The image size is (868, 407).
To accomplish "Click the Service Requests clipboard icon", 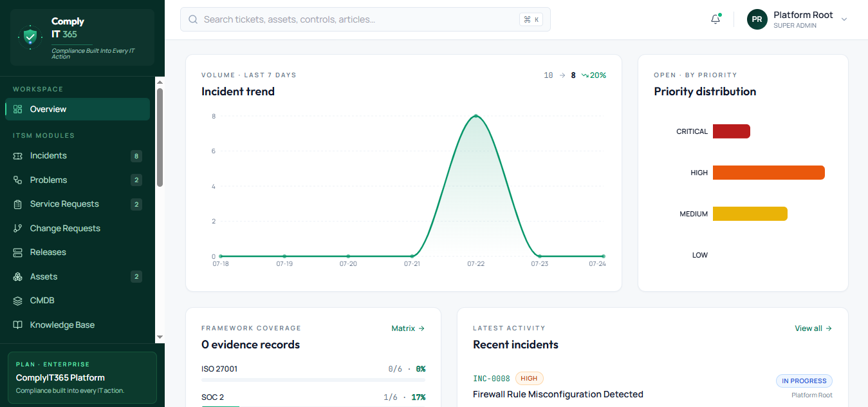I will click(18, 204).
